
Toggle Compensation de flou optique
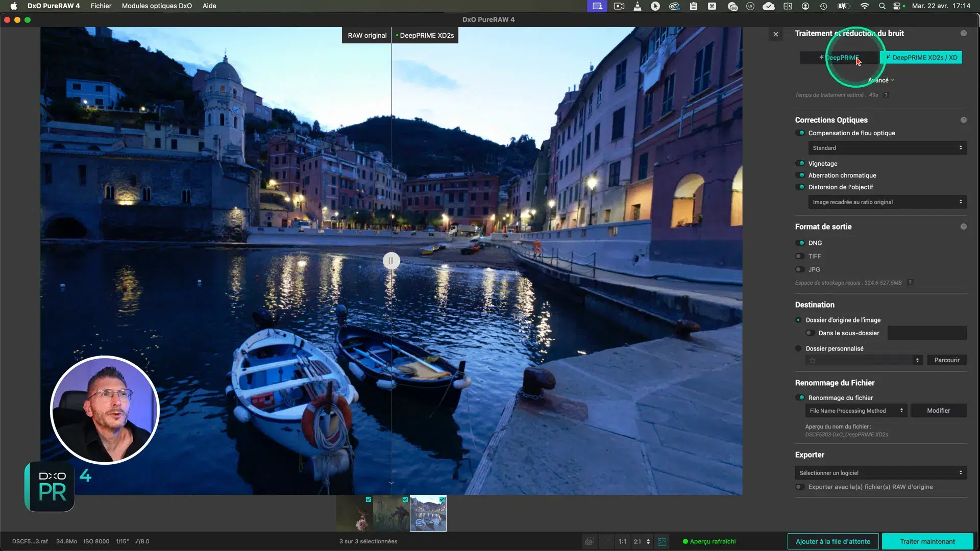(800, 133)
